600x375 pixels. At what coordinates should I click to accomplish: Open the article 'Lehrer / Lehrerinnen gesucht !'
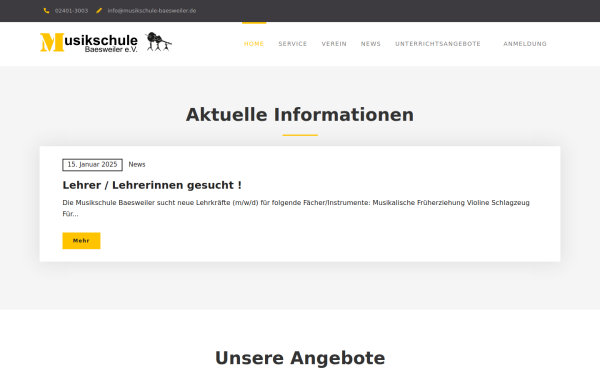[152, 185]
